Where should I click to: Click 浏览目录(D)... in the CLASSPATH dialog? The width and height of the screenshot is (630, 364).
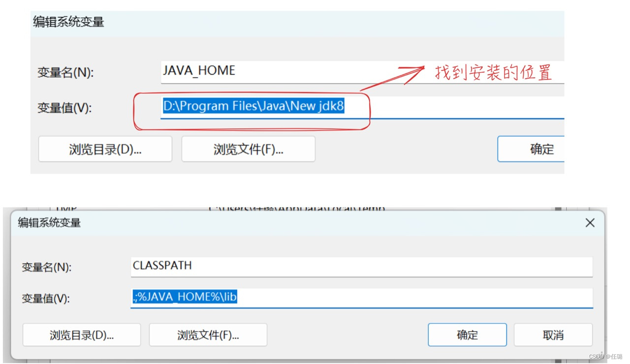coord(82,335)
